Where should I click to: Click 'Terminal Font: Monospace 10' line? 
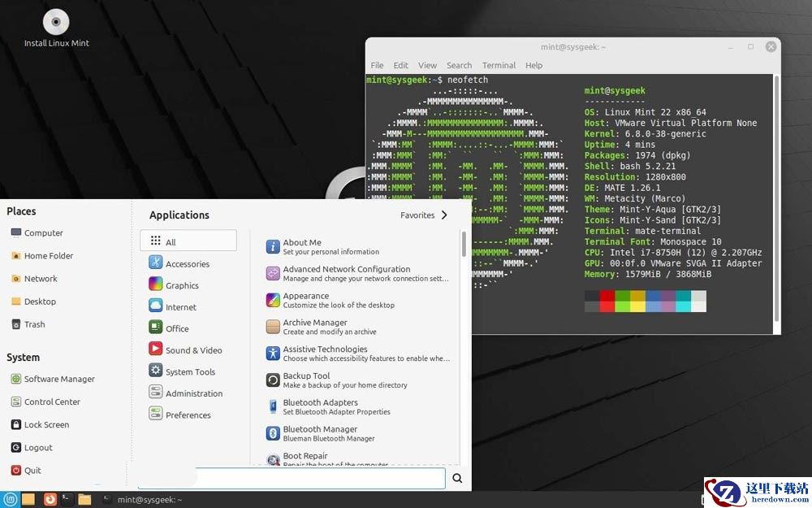[x=653, y=241]
